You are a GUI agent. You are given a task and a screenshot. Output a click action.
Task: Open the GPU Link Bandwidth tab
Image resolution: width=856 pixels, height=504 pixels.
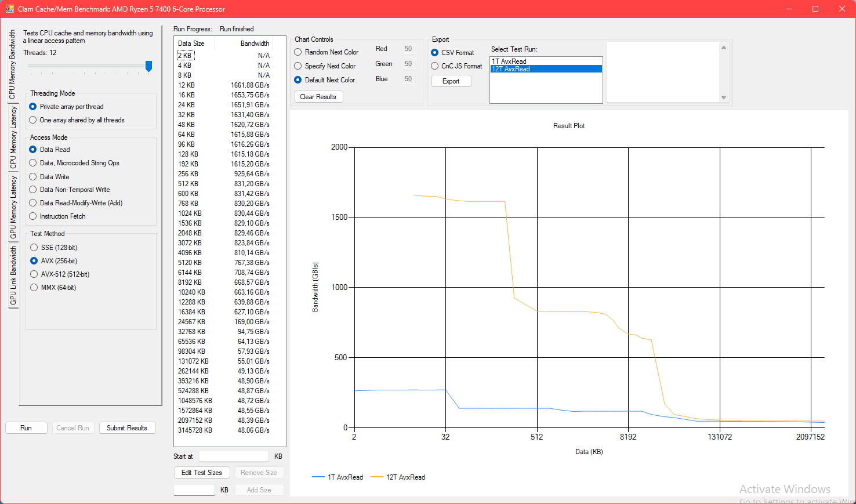[13, 275]
